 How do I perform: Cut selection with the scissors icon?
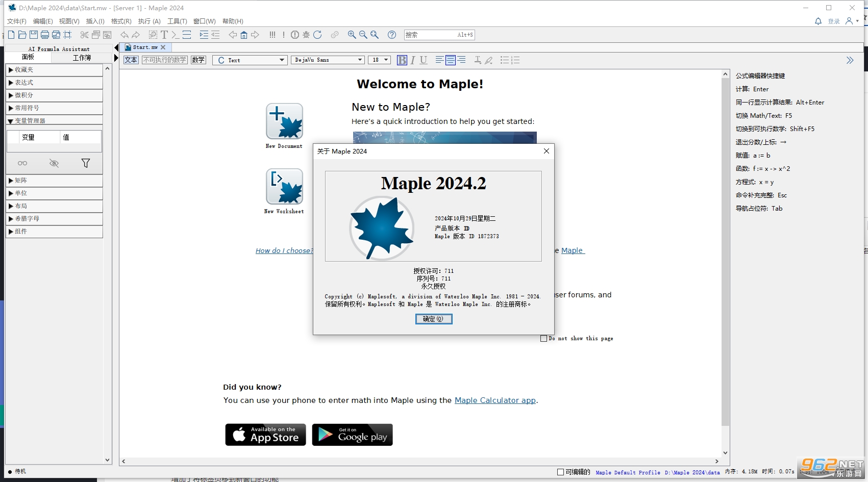84,35
